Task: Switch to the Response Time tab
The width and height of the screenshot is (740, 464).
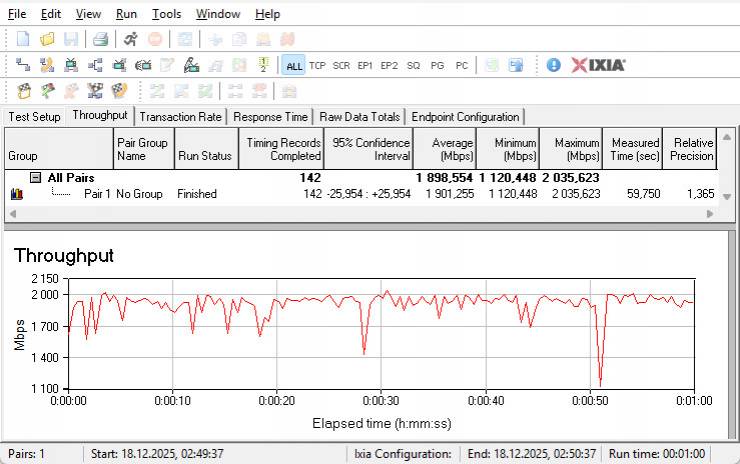Action: [x=270, y=117]
